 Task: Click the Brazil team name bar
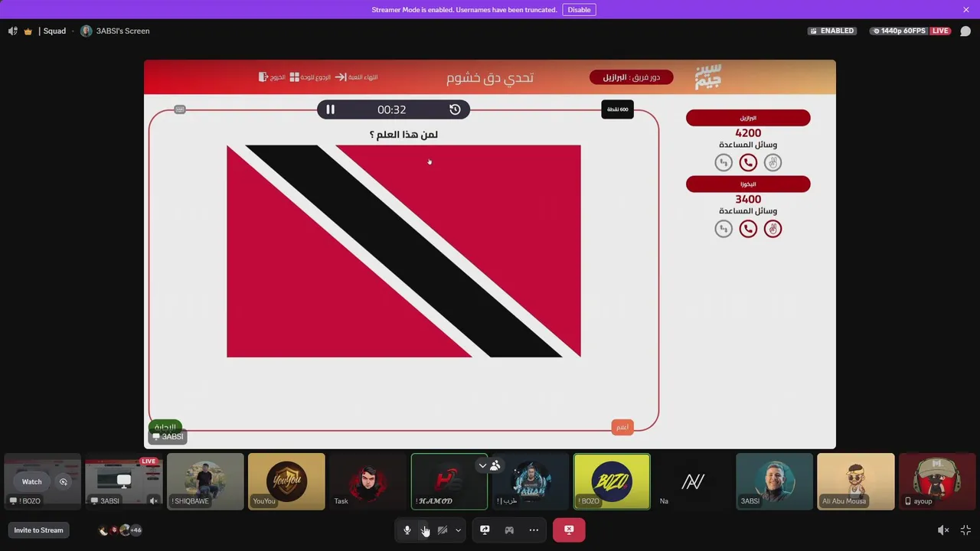[x=748, y=118]
